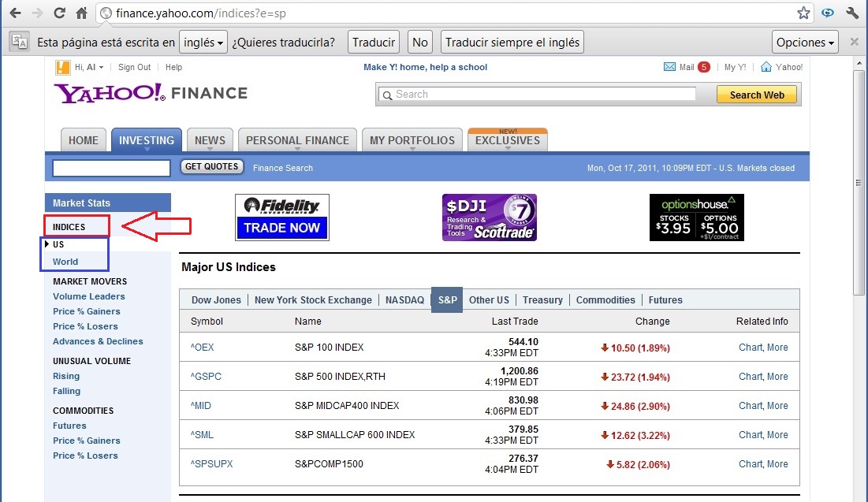This screenshot has width=868, height=502.
Task: Open the EXCLUSIVES tab
Action: pos(508,140)
